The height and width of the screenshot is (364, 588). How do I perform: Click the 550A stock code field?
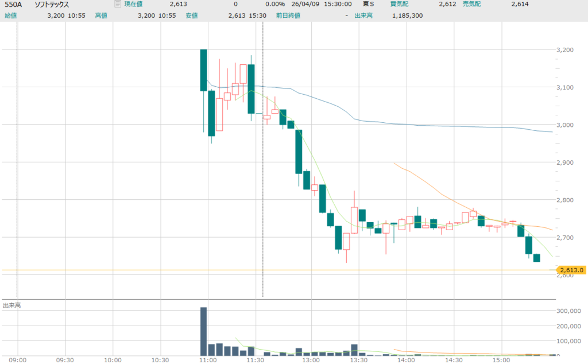click(x=14, y=5)
